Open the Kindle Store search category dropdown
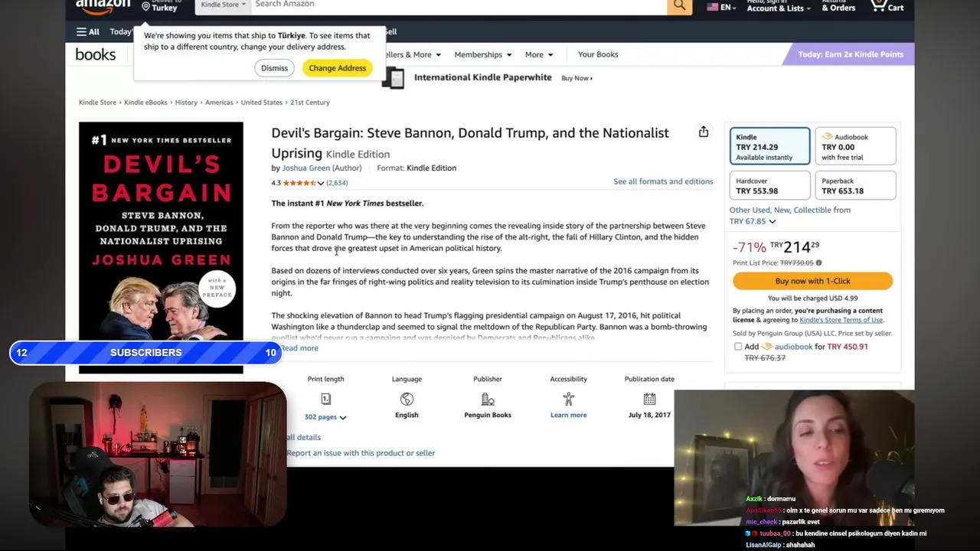Viewport: 980px width, 551px height. coord(223,5)
